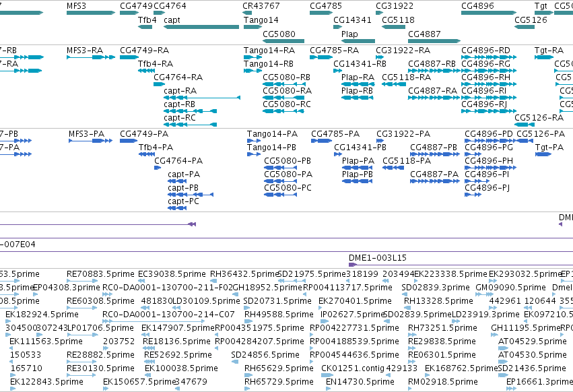The width and height of the screenshot is (573, 392).
Task: Click the Tgt-RA transcript label
Action: (549, 50)
